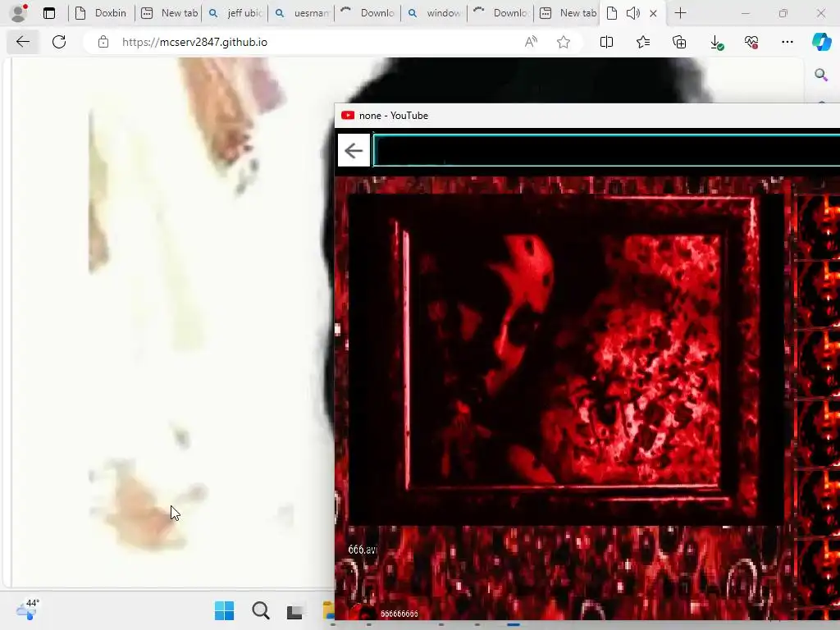Switch to the Doxbin tab
This screenshot has height=630, width=840.
pyautogui.click(x=101, y=13)
